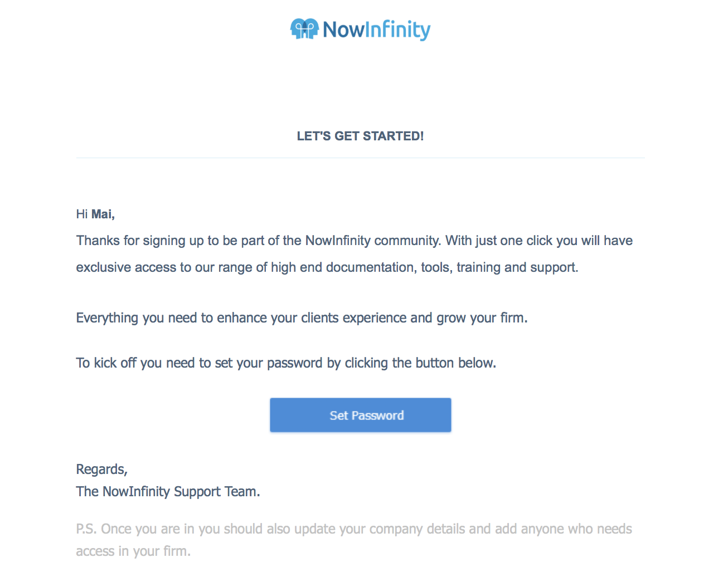
Task: Click the access in your firm line
Action: [x=133, y=551]
